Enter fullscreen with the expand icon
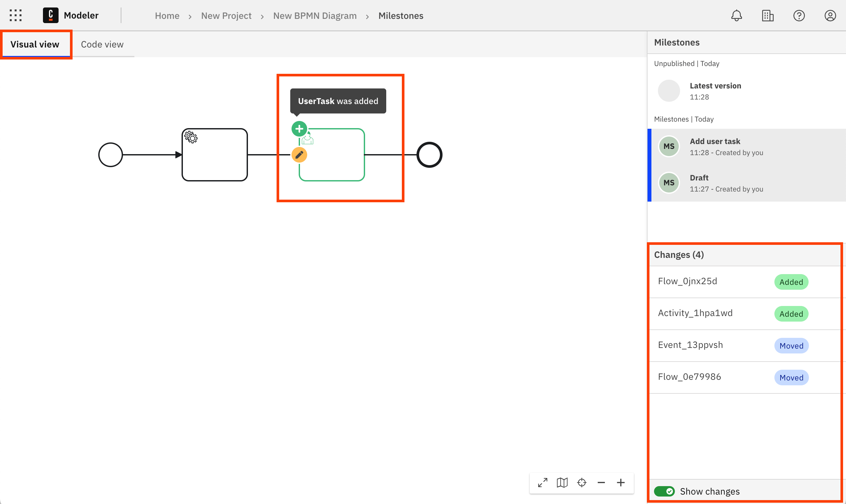The image size is (846, 504). [x=542, y=482]
